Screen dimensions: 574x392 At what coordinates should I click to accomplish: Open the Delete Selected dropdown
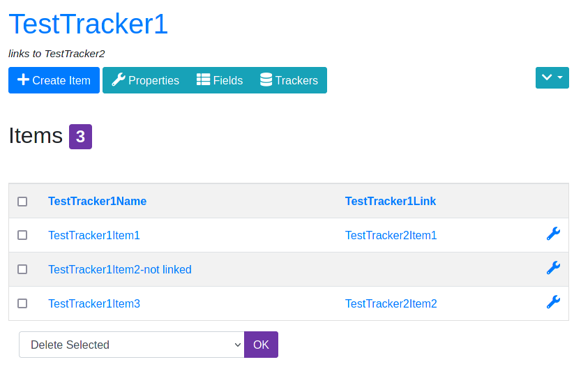[132, 345]
